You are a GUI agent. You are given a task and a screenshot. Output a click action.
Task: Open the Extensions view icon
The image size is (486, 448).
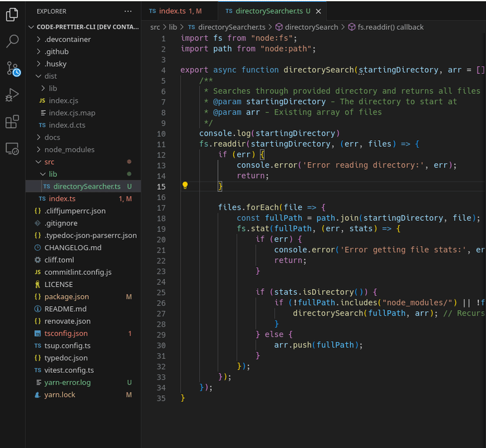pyautogui.click(x=12, y=122)
